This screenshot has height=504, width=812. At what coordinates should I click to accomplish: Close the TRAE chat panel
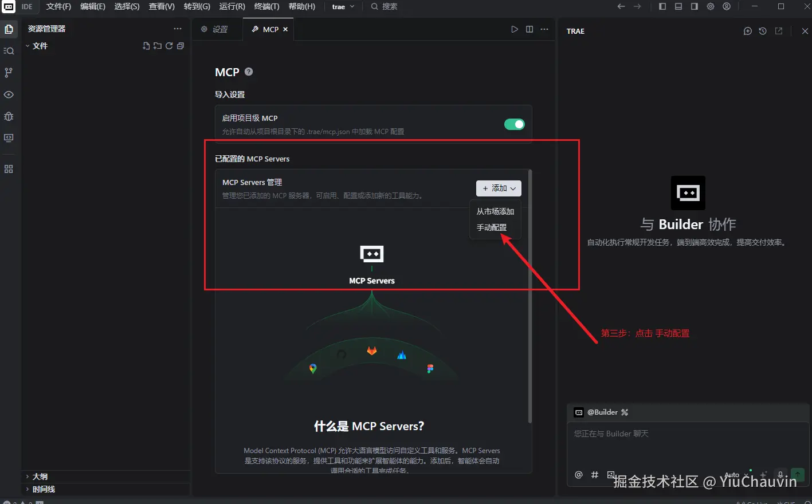(x=805, y=31)
